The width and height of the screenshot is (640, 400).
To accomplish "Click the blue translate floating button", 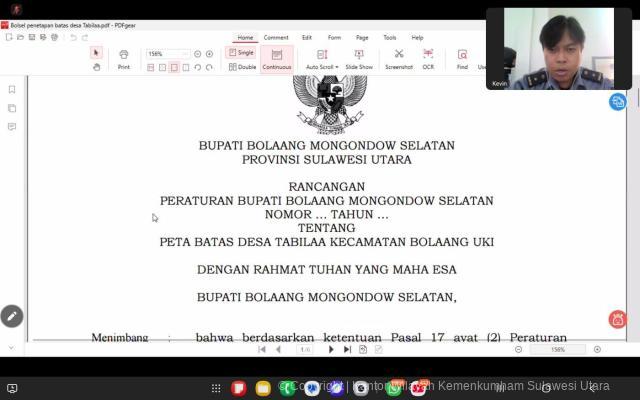I will click(x=618, y=102).
